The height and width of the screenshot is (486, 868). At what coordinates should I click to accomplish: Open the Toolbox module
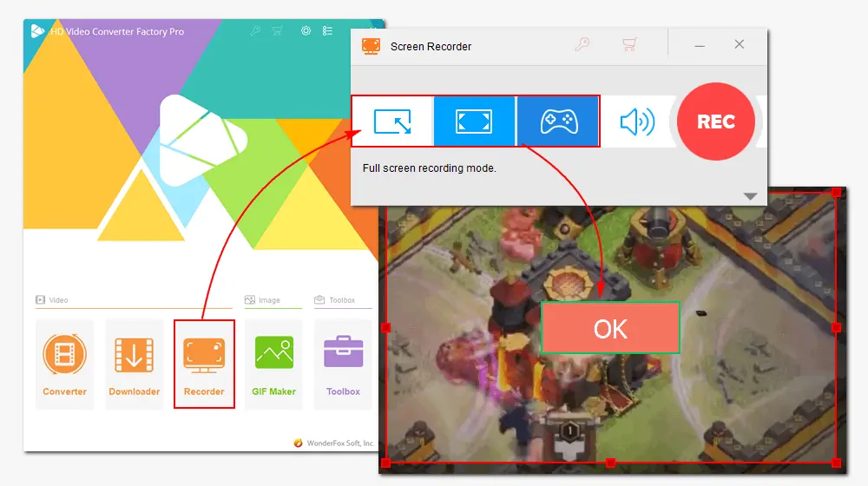[x=343, y=364]
